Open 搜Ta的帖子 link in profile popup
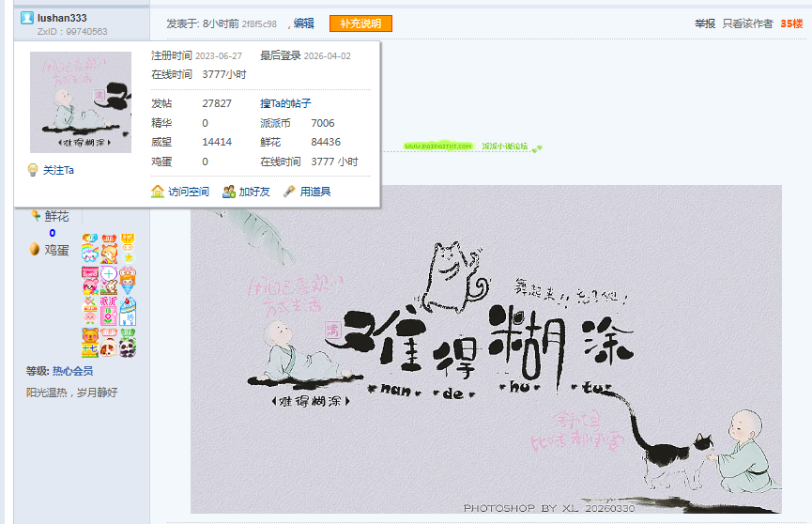The width and height of the screenshot is (812, 524). (x=285, y=103)
